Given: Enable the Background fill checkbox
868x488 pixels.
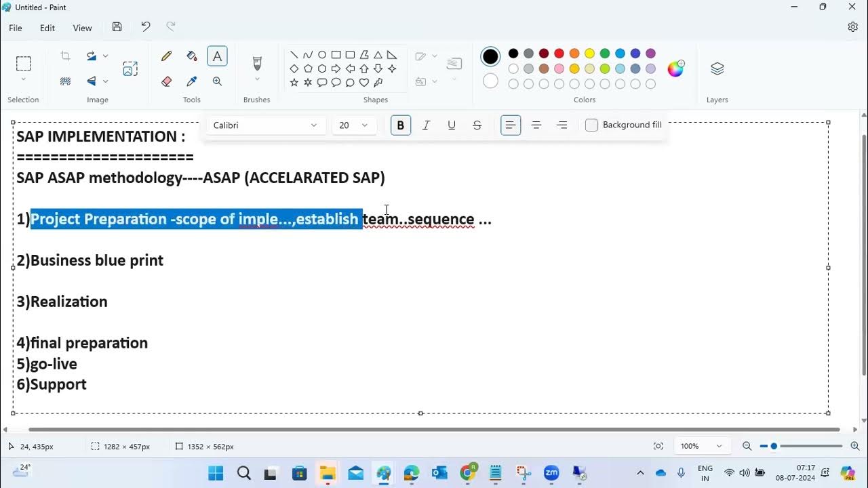Looking at the screenshot, I should [x=591, y=125].
